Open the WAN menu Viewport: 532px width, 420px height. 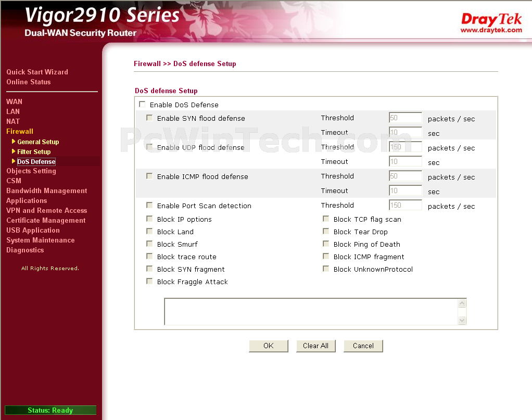point(14,101)
